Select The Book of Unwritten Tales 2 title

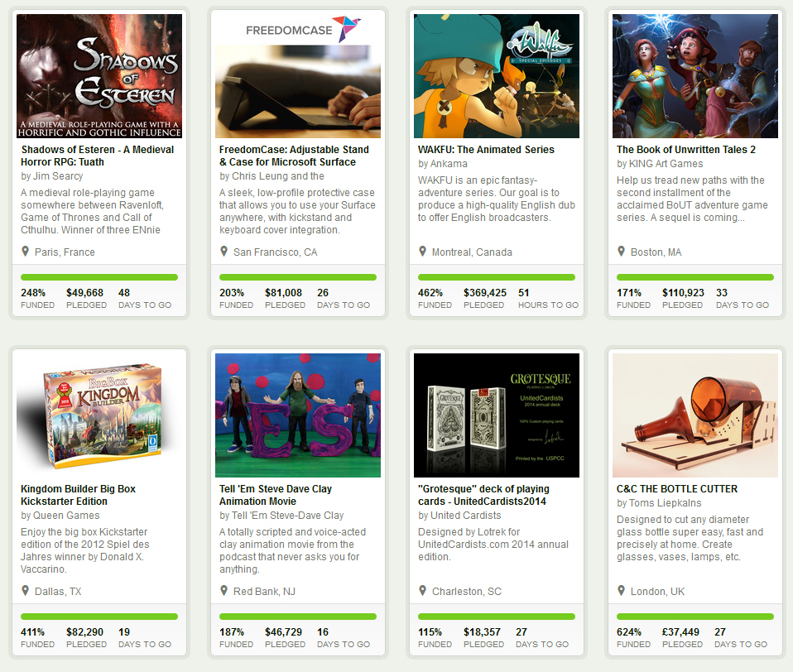point(685,150)
